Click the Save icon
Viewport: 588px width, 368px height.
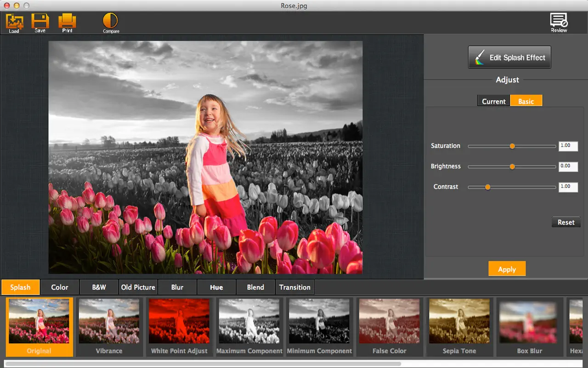(x=40, y=22)
